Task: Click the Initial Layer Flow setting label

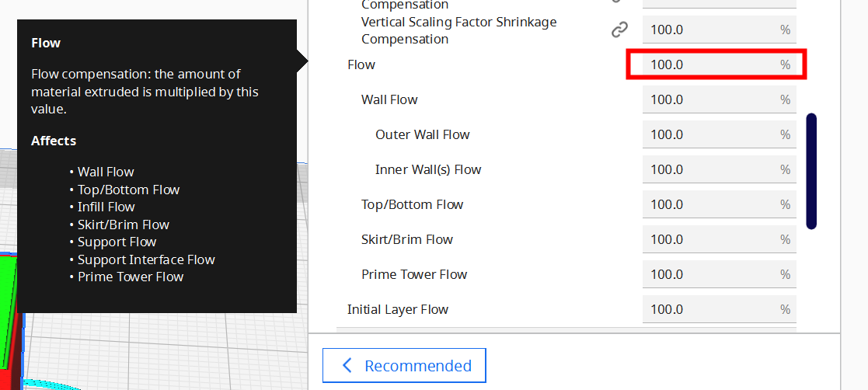Action: [x=397, y=309]
